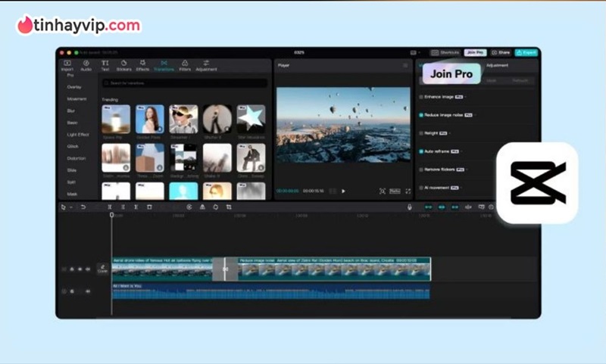Open the layout dropdown in title bar
Viewport: 606px width, 364px height.
(414, 52)
